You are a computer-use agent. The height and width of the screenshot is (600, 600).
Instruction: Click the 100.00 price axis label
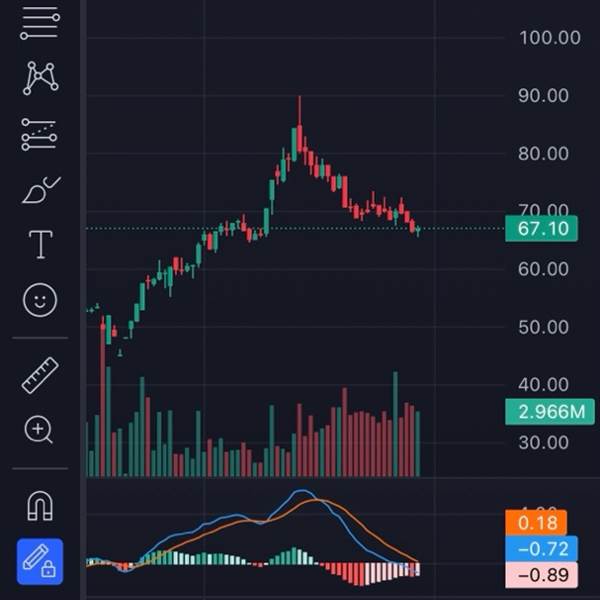(x=550, y=38)
